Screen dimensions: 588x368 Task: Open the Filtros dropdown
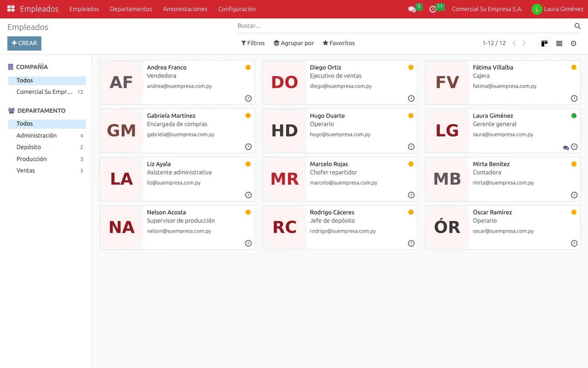tap(253, 43)
